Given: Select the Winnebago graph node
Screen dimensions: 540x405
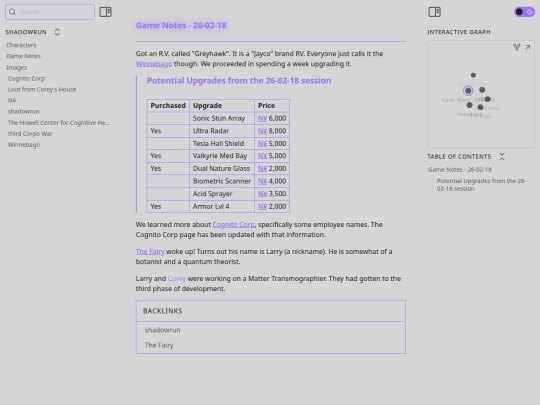Looking at the screenshot, I should 470,105.
